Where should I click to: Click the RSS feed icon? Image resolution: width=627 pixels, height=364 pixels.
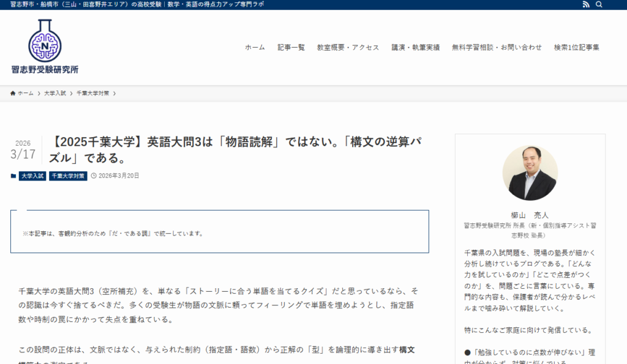click(586, 4)
